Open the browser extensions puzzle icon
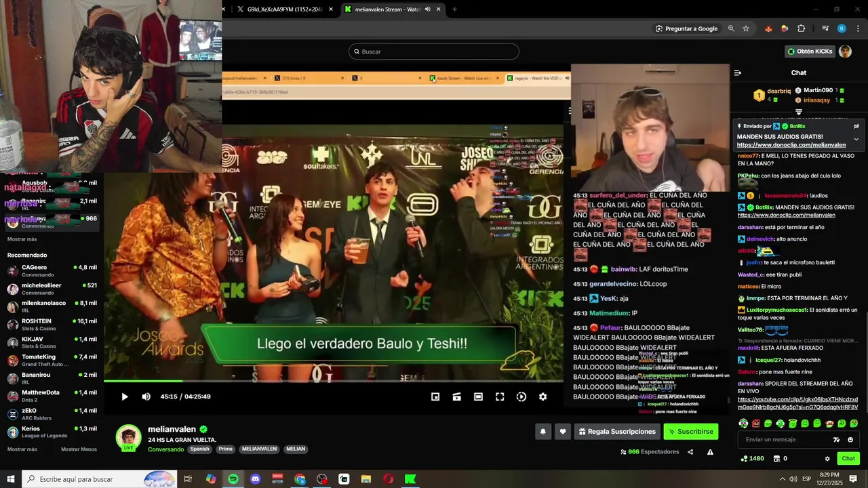This screenshot has height=488, width=868. [802, 28]
